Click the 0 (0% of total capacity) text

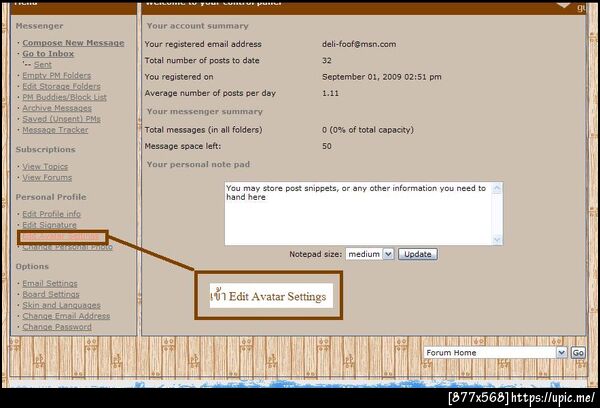pyautogui.click(x=368, y=130)
